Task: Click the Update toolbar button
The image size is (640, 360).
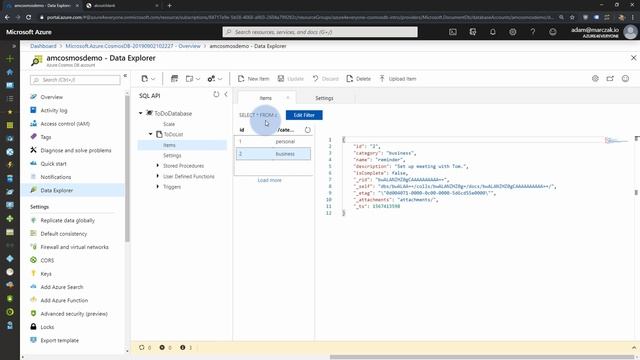Action: click(x=291, y=79)
